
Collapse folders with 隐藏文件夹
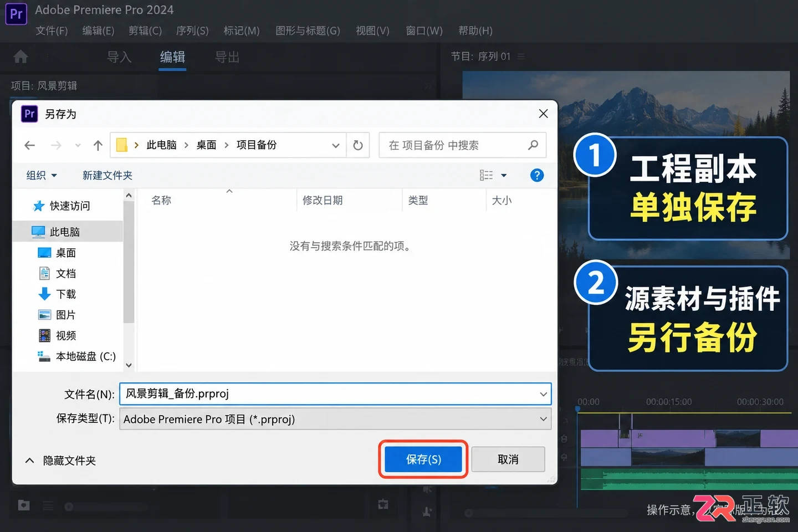point(60,461)
